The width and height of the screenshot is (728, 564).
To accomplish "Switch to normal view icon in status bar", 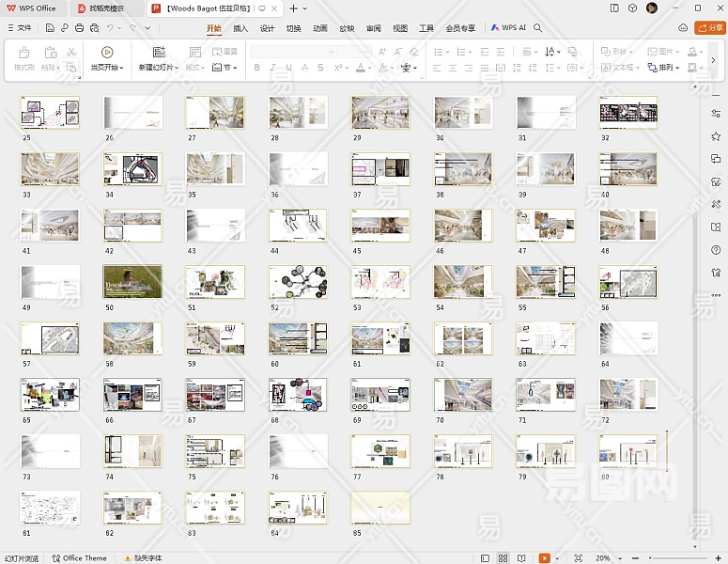I will click(x=486, y=557).
